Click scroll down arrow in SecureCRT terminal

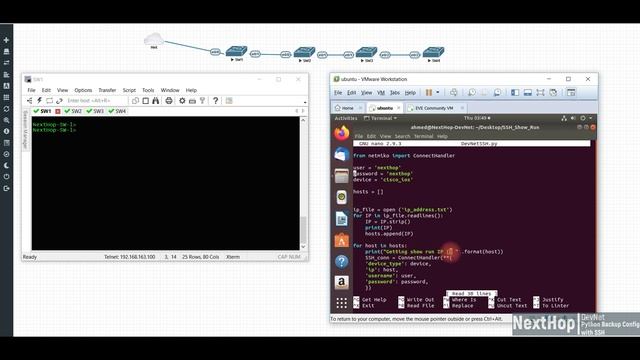(303, 247)
